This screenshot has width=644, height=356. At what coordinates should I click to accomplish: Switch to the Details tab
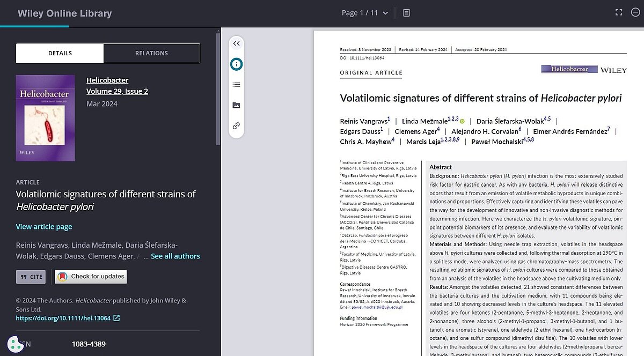pos(60,53)
